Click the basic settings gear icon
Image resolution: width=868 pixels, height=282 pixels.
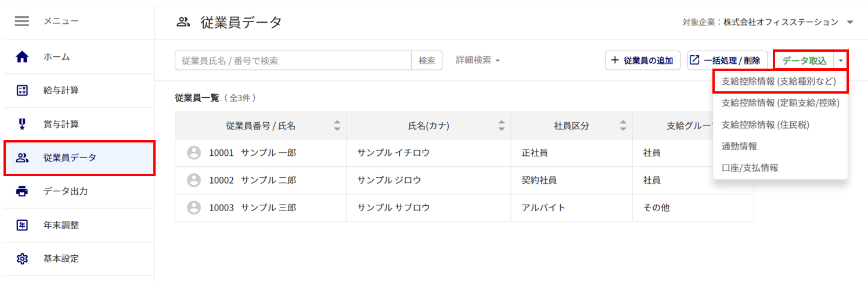(22, 259)
